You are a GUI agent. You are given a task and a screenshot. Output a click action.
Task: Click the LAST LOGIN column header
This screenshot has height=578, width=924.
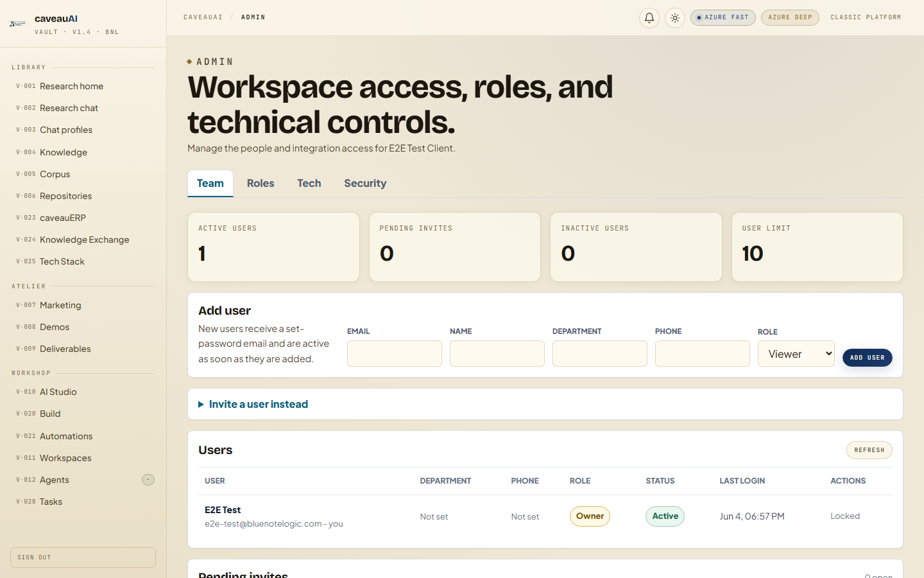[x=742, y=481]
